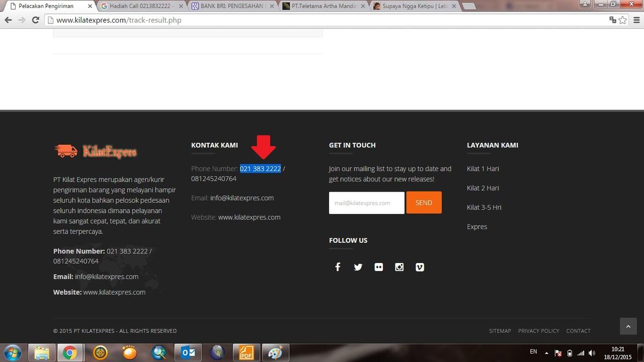644x362 pixels.
Task: Click the browser forward arrow
Action: pos(22,20)
